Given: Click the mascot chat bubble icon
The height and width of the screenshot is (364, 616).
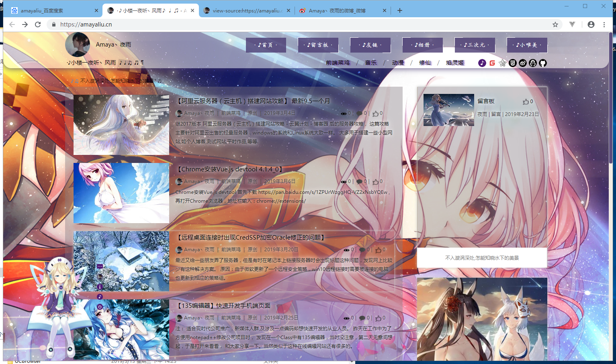Looking at the screenshot, I should coord(100,266).
